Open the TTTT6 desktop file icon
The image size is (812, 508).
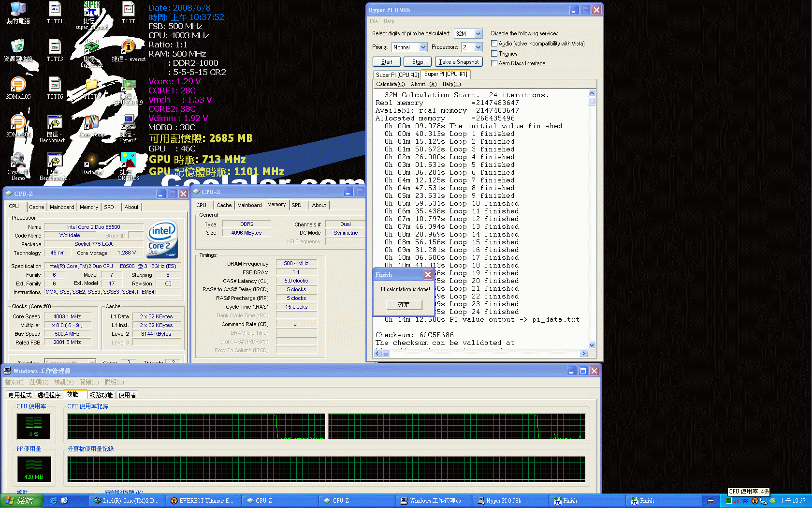pos(55,88)
